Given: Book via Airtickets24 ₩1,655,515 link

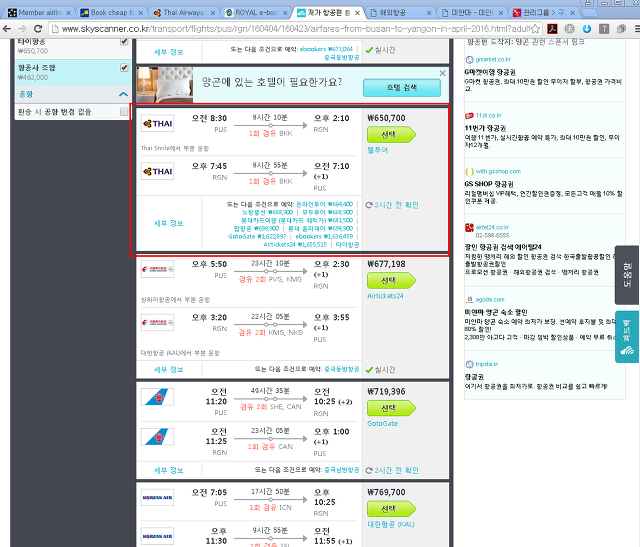Looking at the screenshot, I should point(295,245).
